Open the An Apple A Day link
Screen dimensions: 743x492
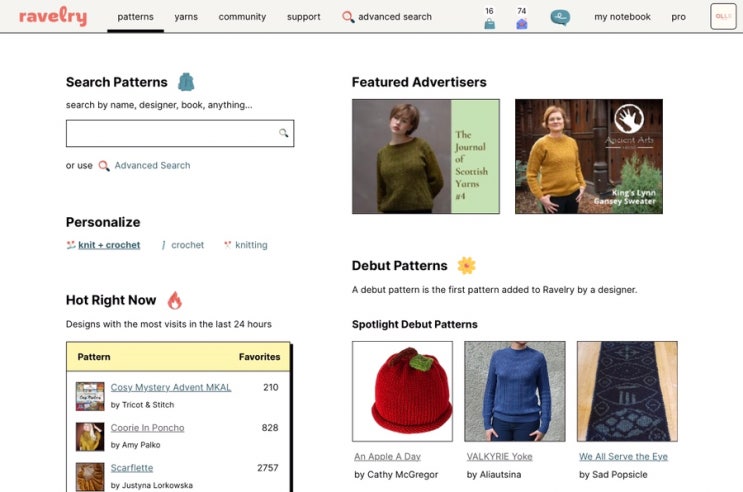[387, 456]
